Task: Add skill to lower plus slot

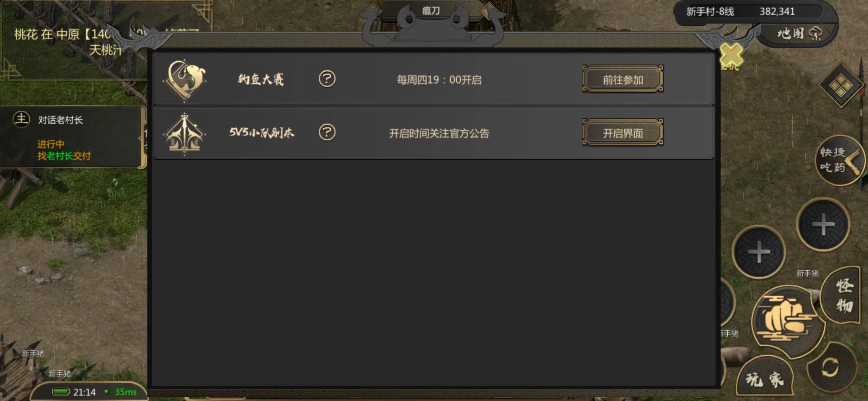Action: pos(759,252)
